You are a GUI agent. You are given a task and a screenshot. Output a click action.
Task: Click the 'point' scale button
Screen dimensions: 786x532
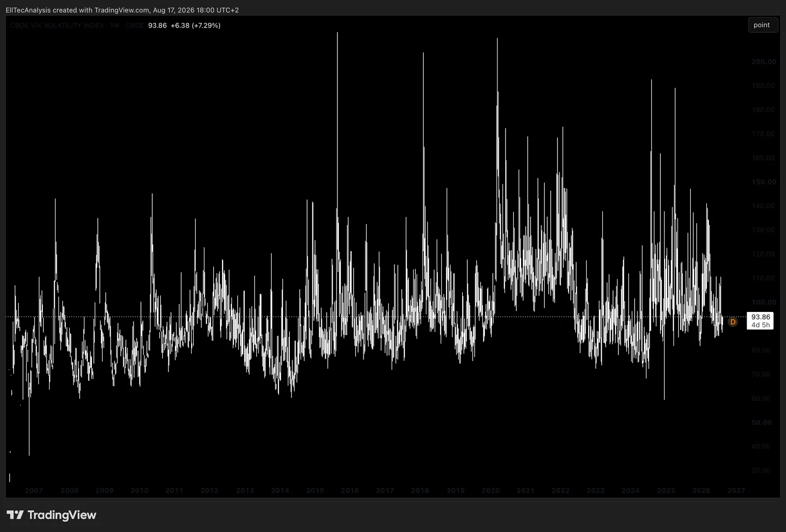click(x=762, y=25)
